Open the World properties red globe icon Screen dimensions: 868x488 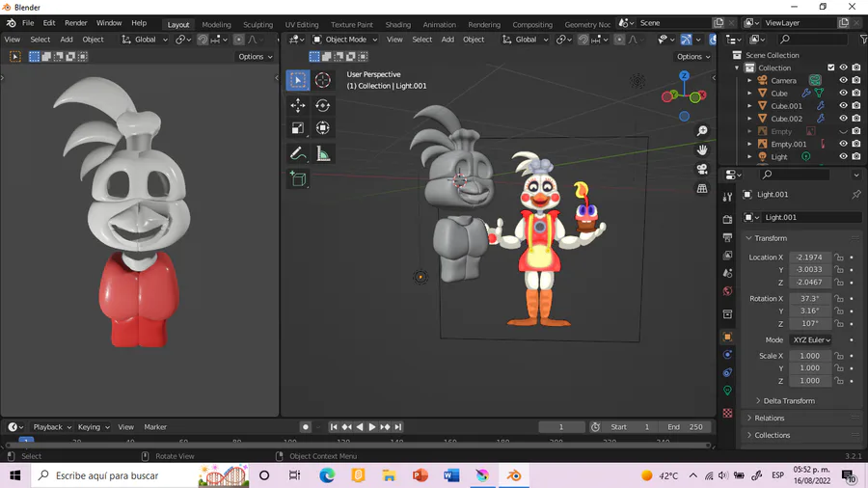(727, 291)
